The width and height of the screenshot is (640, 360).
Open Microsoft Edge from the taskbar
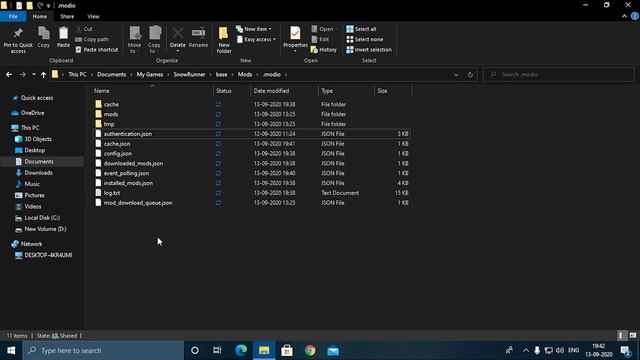point(241,350)
